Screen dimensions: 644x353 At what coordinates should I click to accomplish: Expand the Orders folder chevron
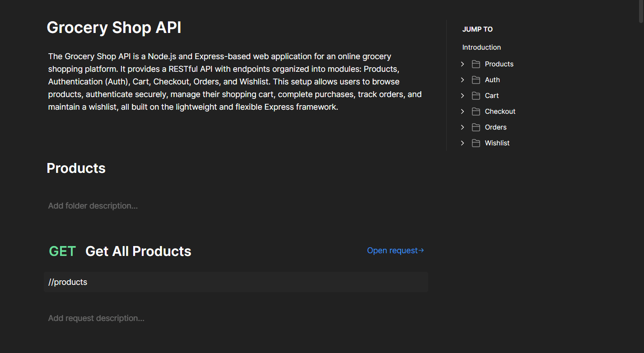[x=462, y=127]
